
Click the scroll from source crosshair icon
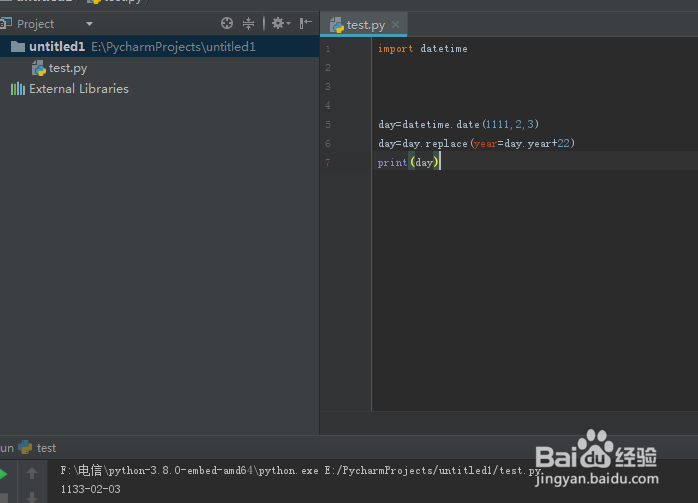point(227,23)
